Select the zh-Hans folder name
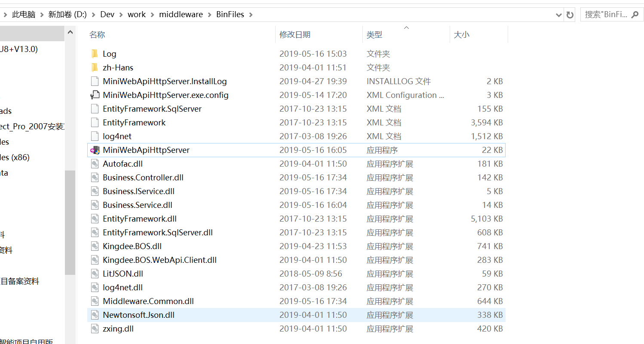This screenshot has height=344, width=644. click(x=118, y=67)
